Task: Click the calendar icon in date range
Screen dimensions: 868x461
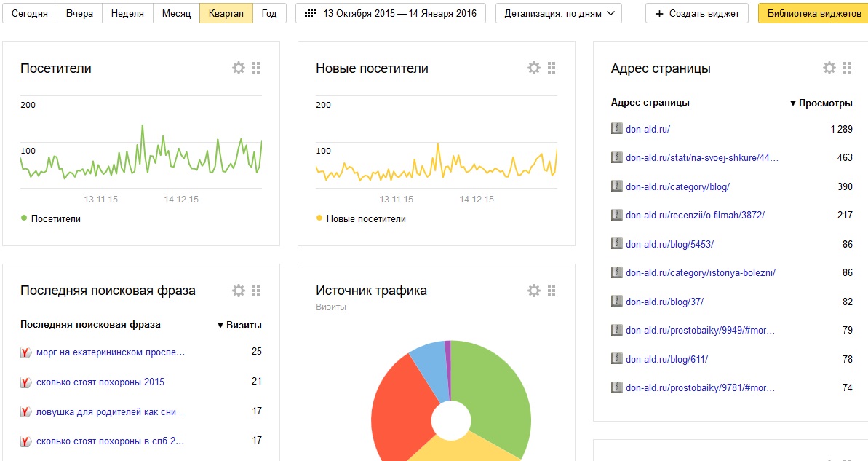Action: click(311, 12)
